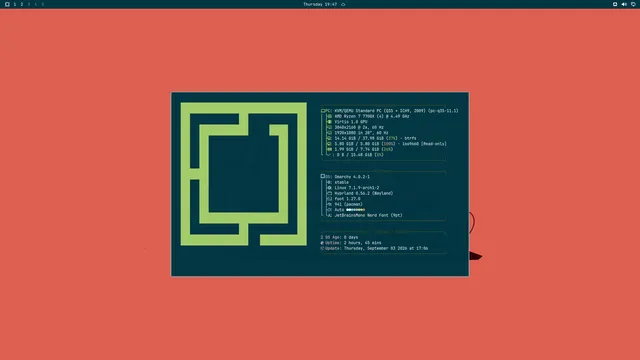Click the terminal icon beside foot 1.27.0
Image resolution: width=640 pixels, height=360 pixels.
329,199
